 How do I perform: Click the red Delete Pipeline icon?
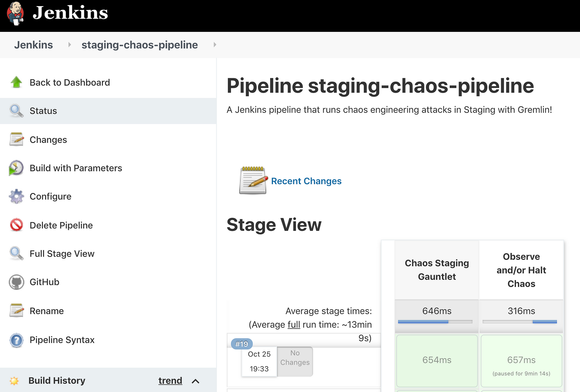[x=16, y=225]
